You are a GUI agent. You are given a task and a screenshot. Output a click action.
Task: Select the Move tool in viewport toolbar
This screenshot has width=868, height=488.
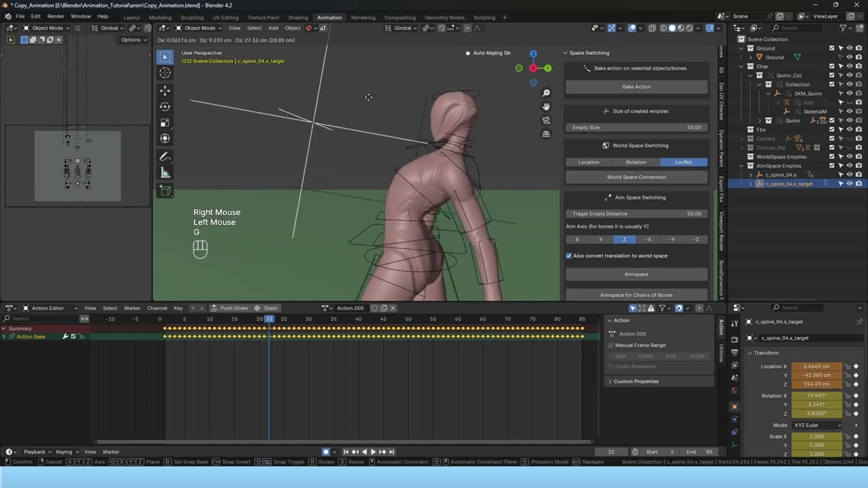(165, 90)
